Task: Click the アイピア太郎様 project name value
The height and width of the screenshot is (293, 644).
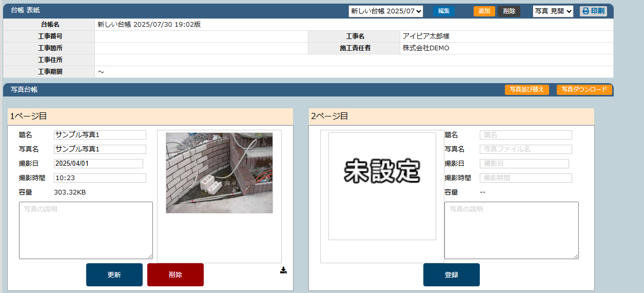Action: (x=426, y=36)
